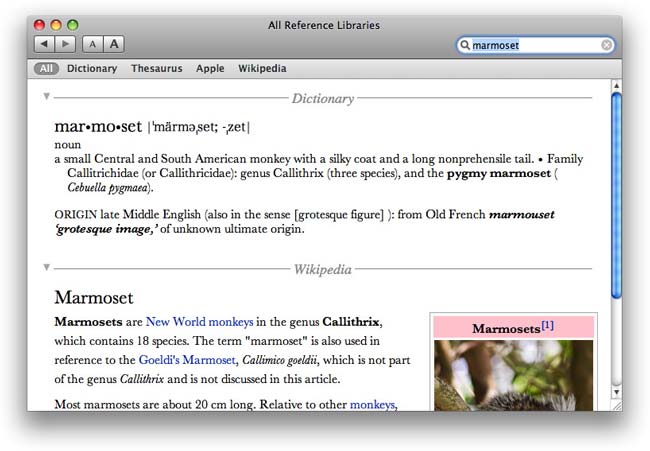
Task: Click the mar•mo•set dictionary headword
Action: 98,126
